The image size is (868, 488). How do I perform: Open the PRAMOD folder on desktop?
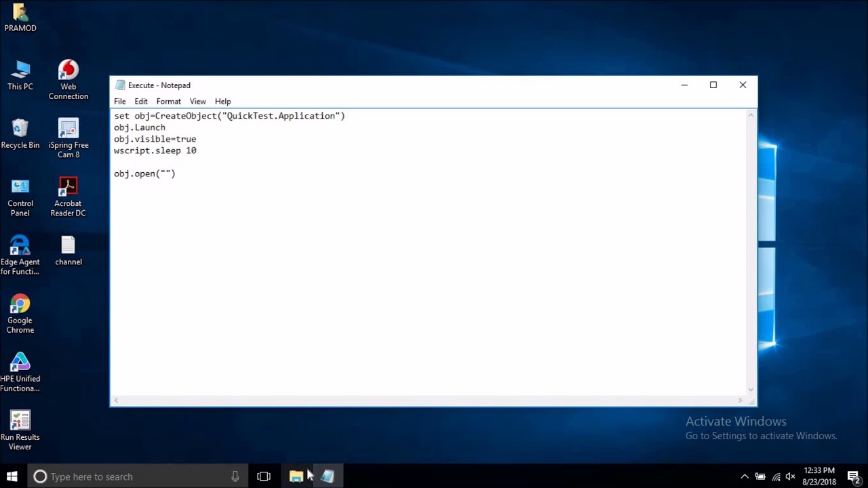(x=20, y=17)
